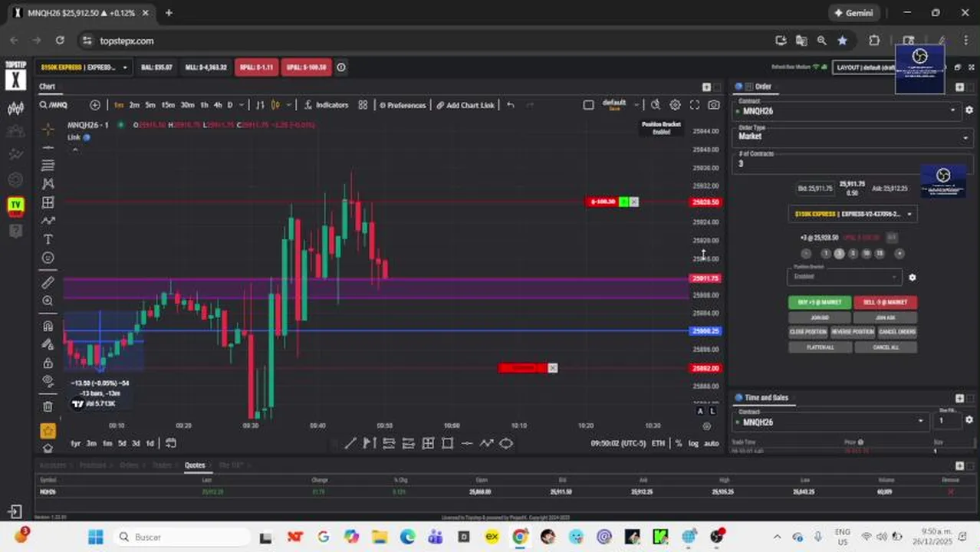Open favorites star drawing toolbar
The image size is (980, 552).
coord(48,431)
